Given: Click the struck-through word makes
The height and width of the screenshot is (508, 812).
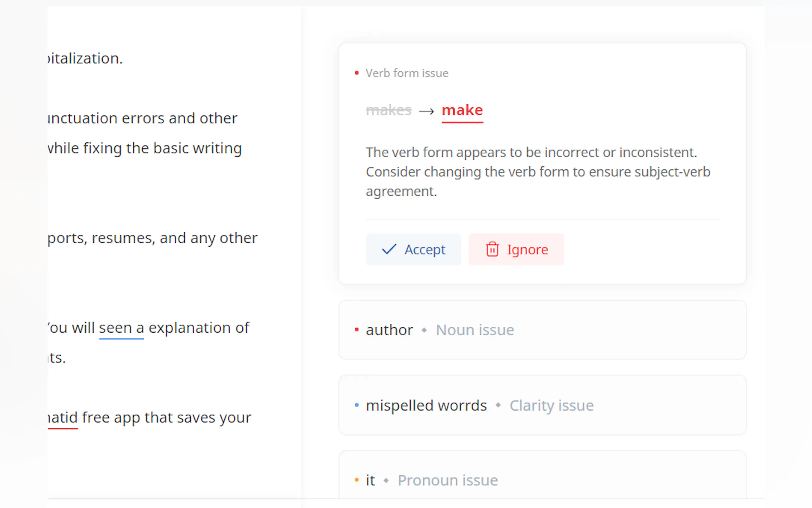Looking at the screenshot, I should 388,110.
